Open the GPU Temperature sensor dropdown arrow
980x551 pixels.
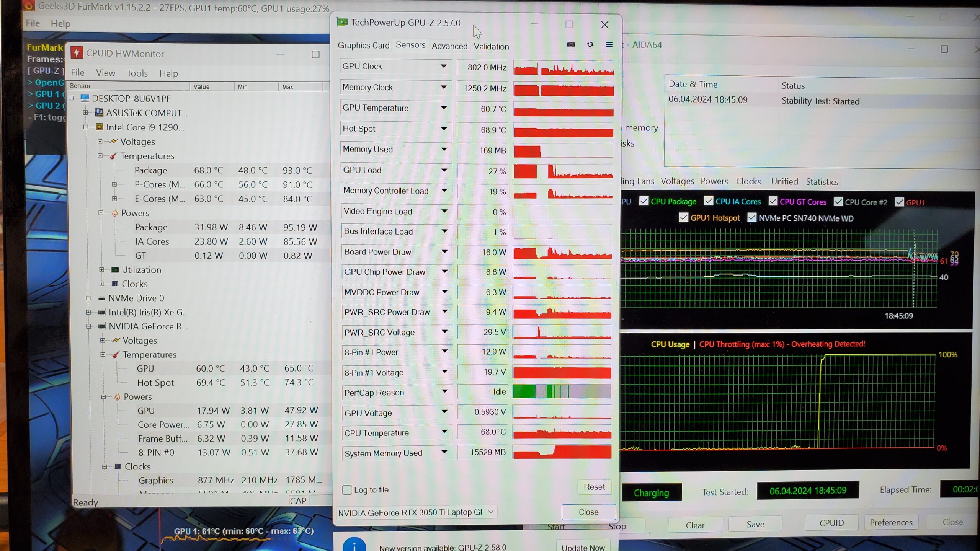[444, 108]
